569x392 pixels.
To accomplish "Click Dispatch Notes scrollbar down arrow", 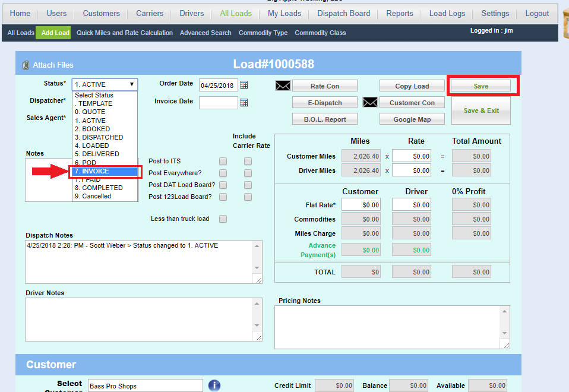I will (x=257, y=268).
